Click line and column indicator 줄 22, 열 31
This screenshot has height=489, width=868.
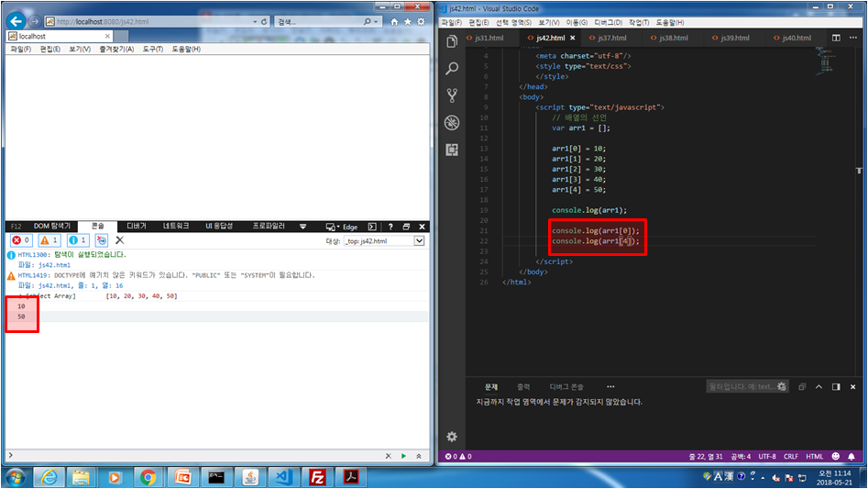(x=705, y=456)
